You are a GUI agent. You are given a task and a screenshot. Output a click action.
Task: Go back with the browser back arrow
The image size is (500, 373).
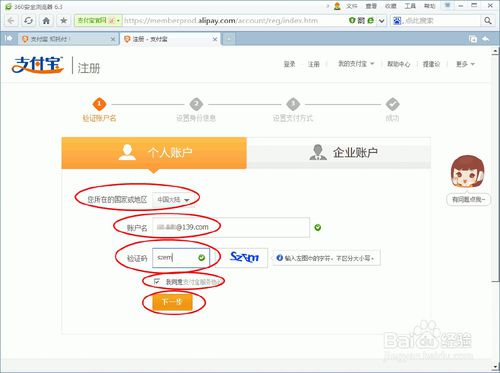click(11, 21)
